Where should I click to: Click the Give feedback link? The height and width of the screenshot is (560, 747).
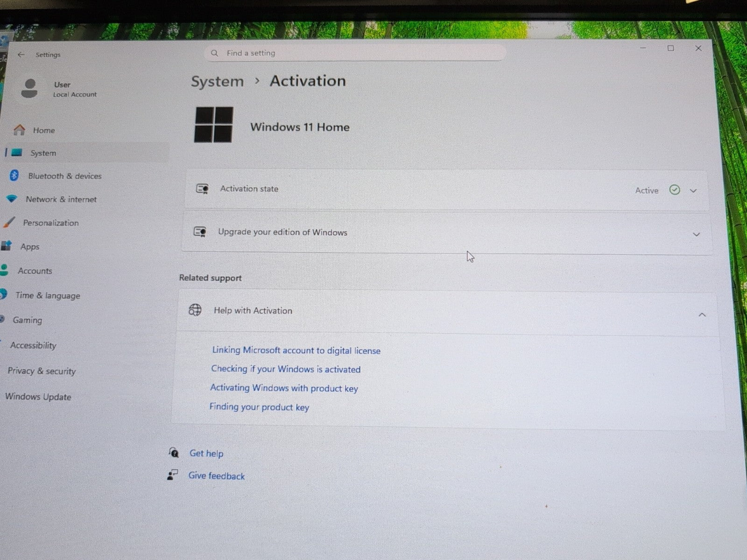[x=217, y=476]
